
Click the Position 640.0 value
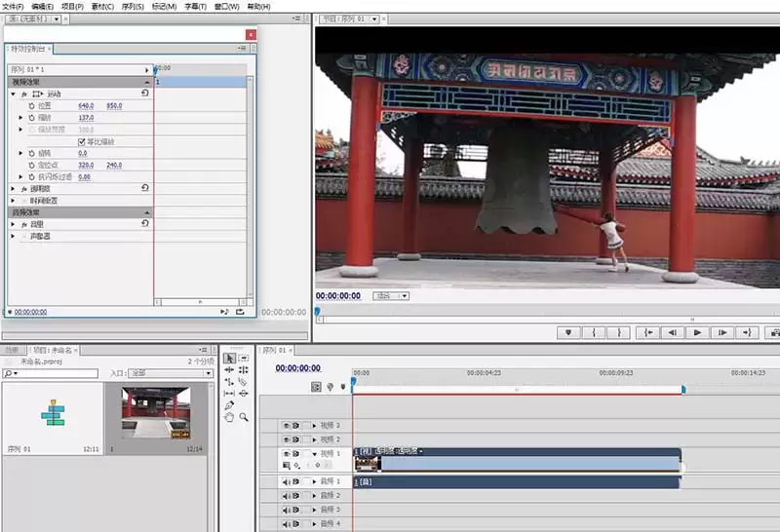[x=86, y=106]
